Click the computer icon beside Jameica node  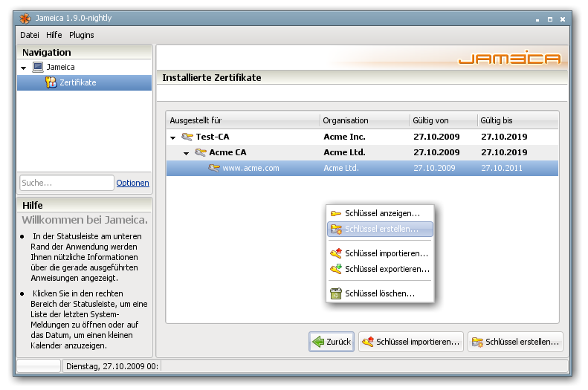38,67
